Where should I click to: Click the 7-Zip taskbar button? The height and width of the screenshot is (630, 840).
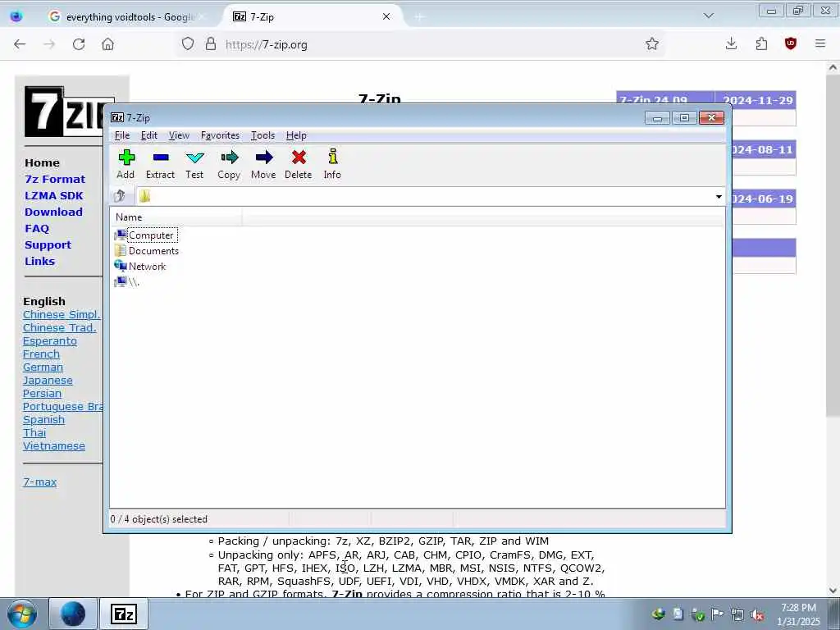coord(124,614)
